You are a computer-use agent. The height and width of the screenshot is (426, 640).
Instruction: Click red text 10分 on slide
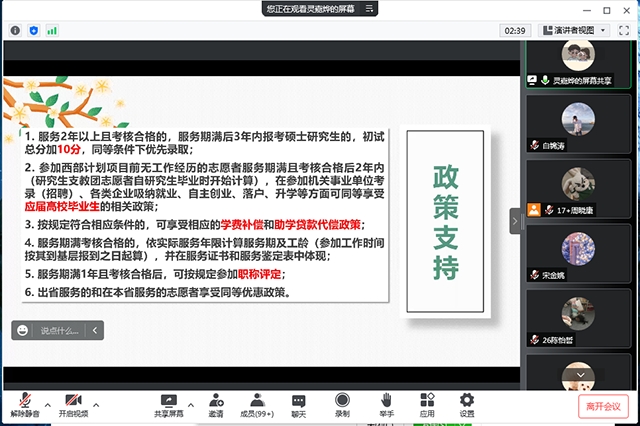pos(69,149)
